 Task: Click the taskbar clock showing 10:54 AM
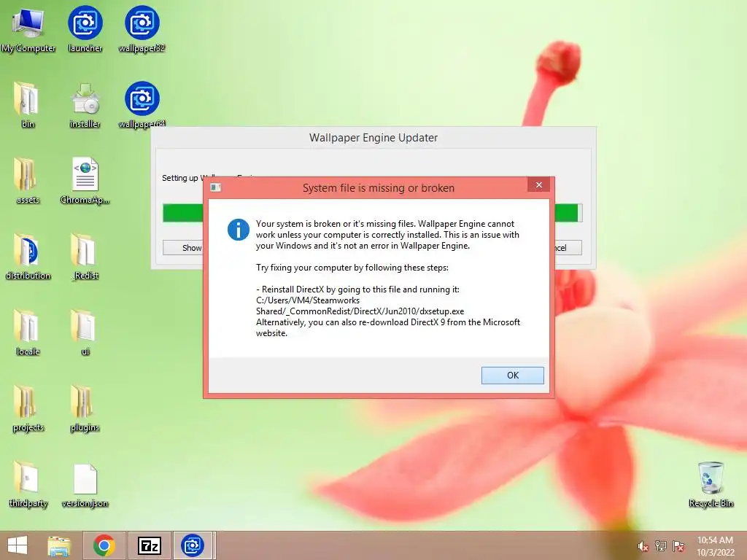(x=715, y=545)
